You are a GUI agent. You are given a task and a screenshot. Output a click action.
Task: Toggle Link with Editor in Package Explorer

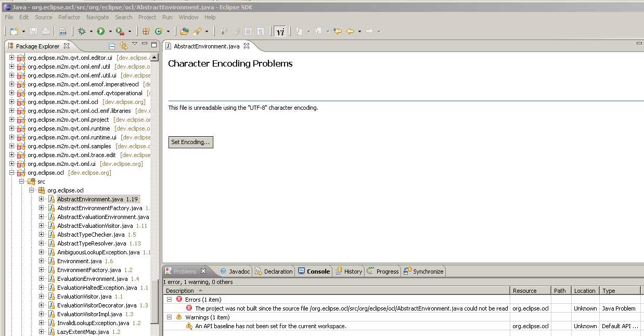pyautogui.click(x=124, y=46)
